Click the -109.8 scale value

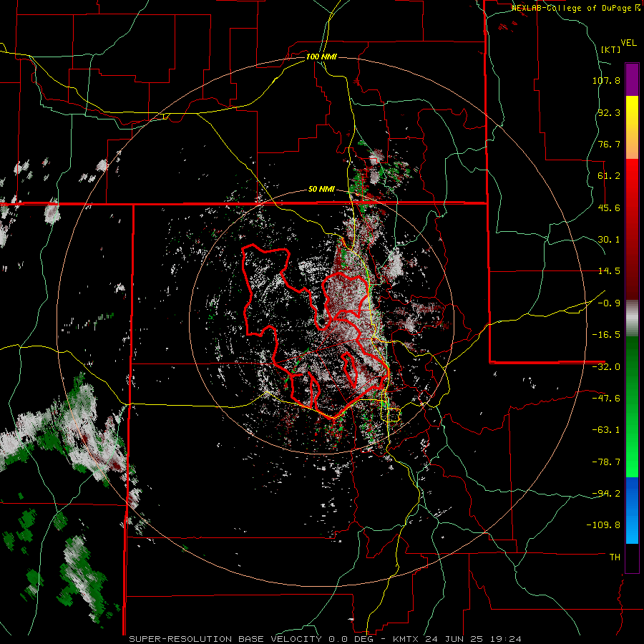pyautogui.click(x=604, y=525)
